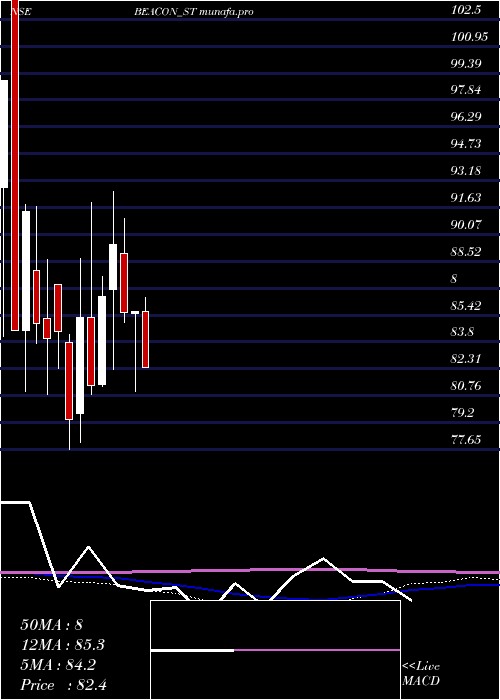This screenshot has width=500, height=700.
Task: Click the NSE exchange label
Action: tap(20, 12)
